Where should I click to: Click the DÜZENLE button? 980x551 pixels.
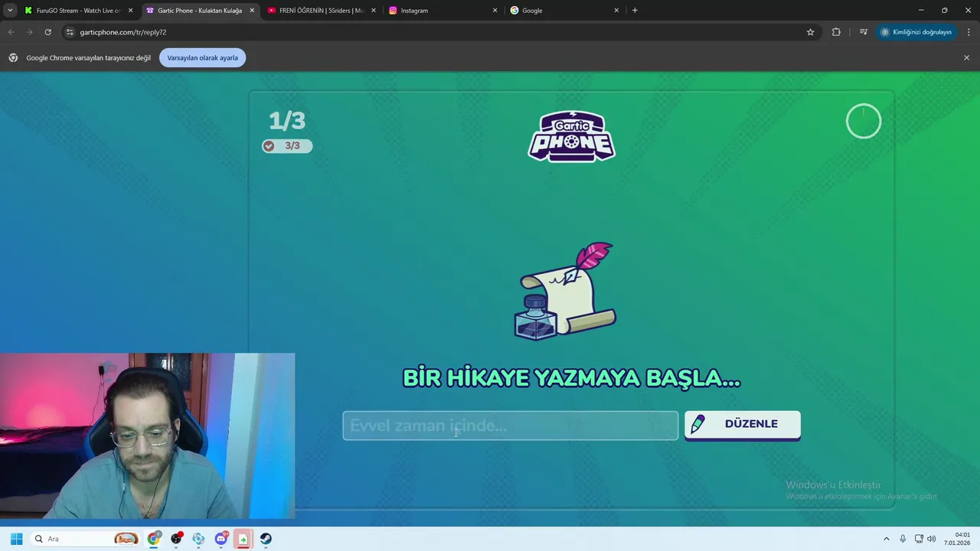743,425
